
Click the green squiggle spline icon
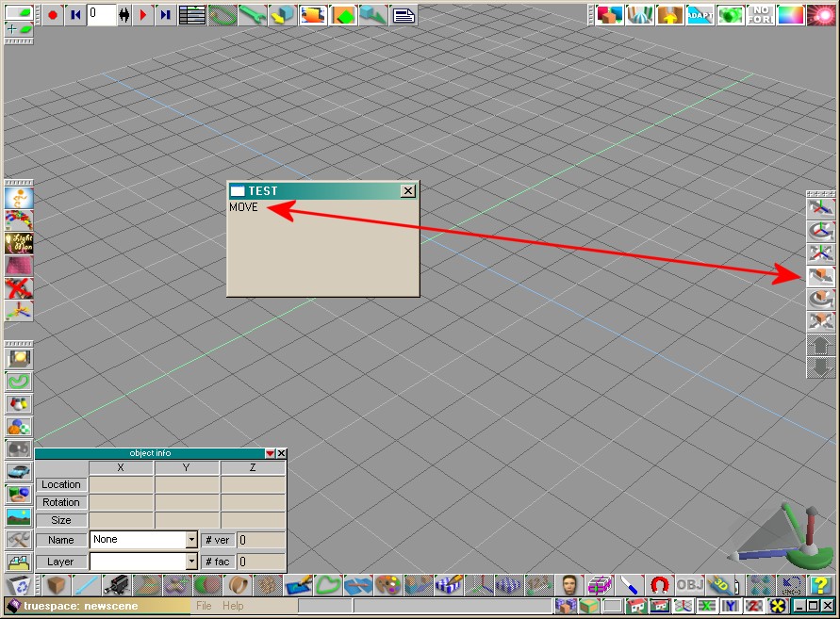tap(19, 382)
